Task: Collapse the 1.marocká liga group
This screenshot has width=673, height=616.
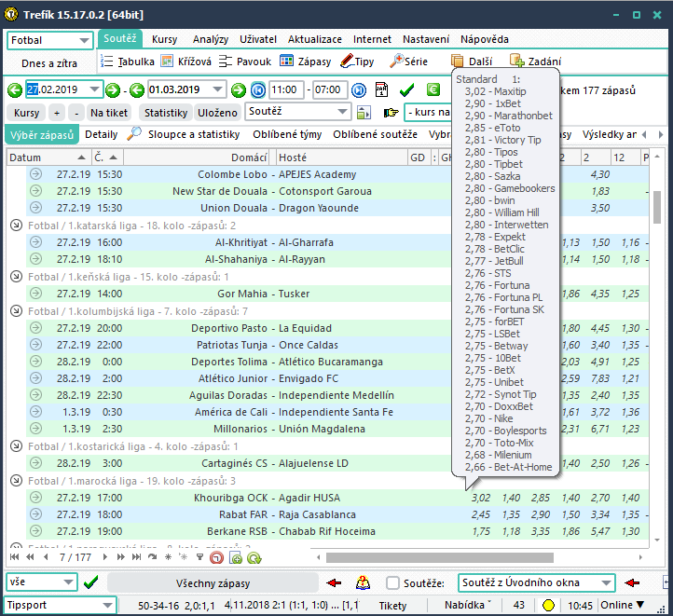Action: [16, 481]
